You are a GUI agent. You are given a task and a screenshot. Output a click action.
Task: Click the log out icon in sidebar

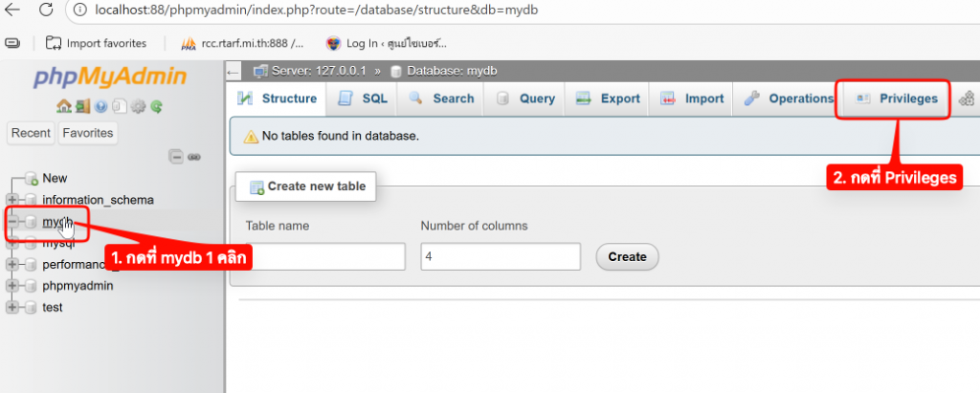tap(81, 106)
